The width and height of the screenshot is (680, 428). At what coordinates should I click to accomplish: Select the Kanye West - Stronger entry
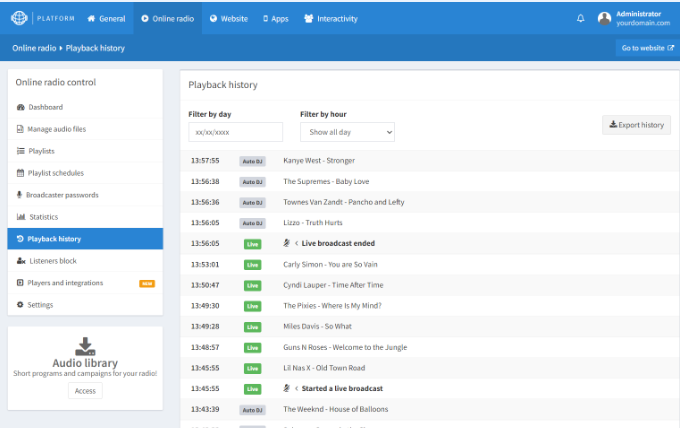(319, 160)
